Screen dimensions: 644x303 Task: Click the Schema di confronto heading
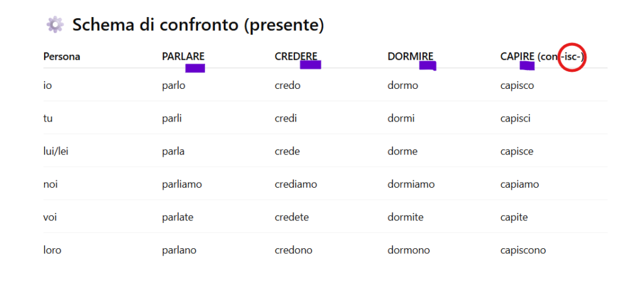(198, 25)
